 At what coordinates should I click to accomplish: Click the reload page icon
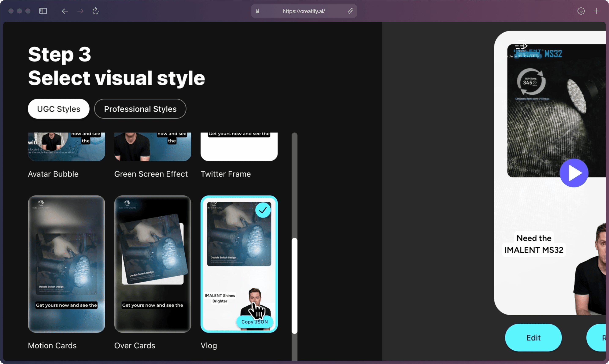[95, 11]
